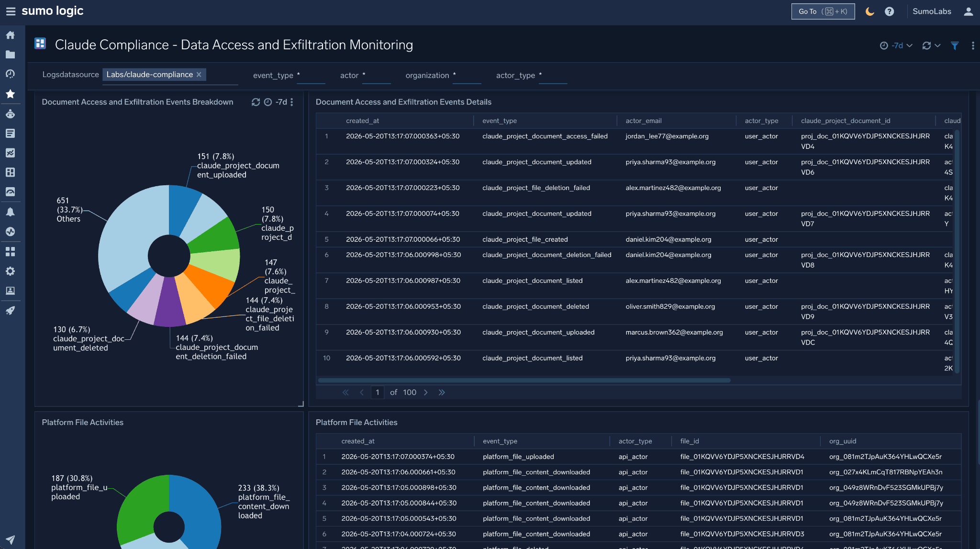Click the claude_project_file_created event cell

525,240
